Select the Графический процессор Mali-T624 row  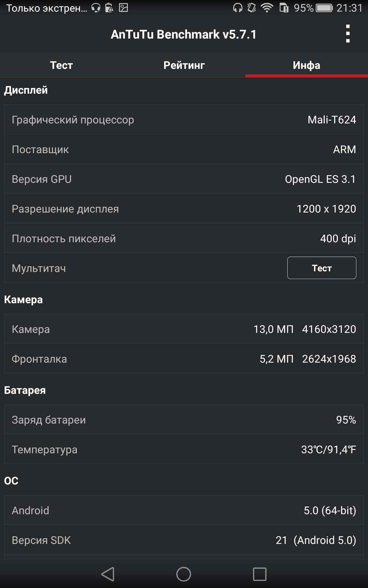tap(184, 119)
